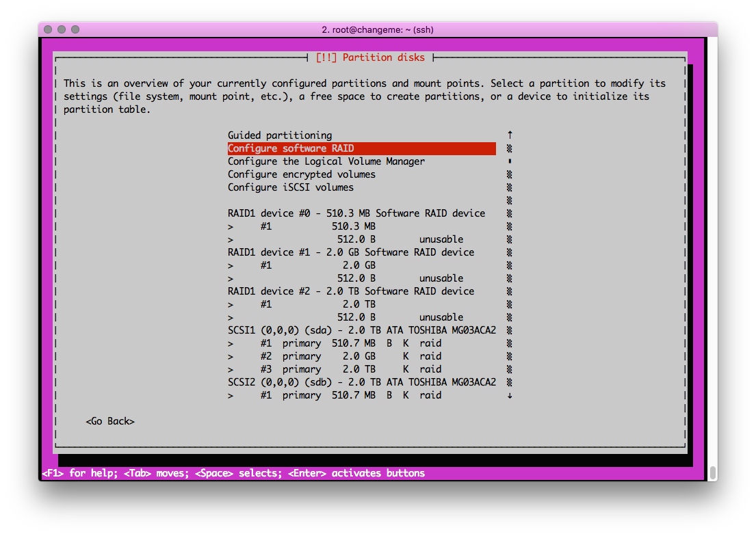Minimize the terminal window
Viewport: 756px width, 536px height.
[61, 29]
